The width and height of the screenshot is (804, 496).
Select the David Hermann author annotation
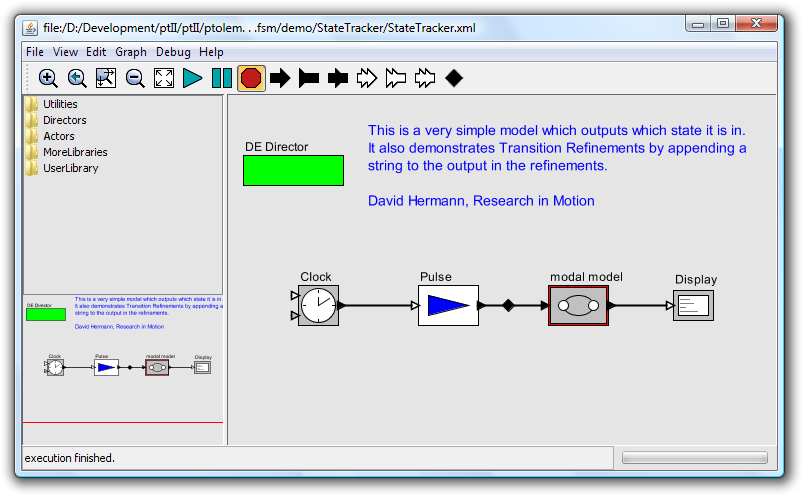(481, 201)
